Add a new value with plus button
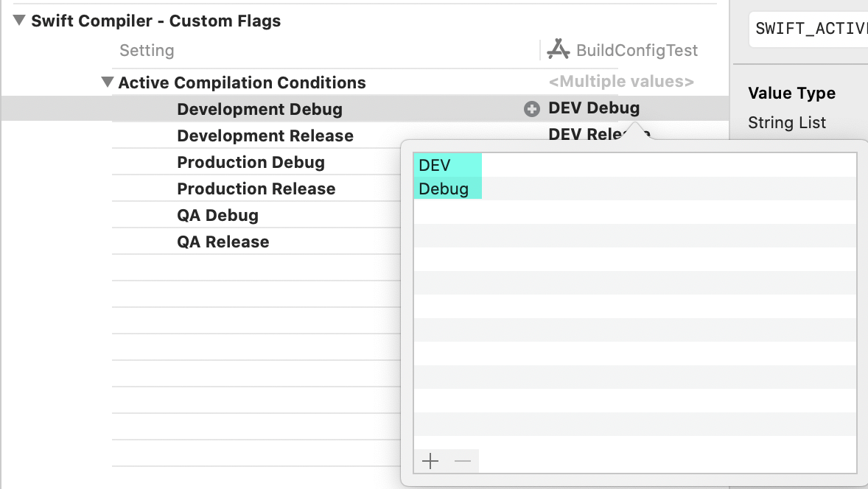 click(x=430, y=461)
